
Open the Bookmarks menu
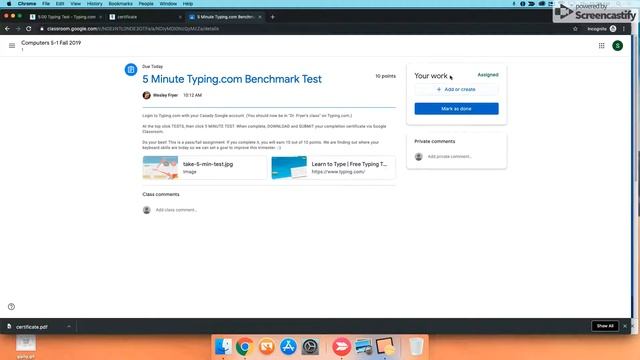click(120, 4)
